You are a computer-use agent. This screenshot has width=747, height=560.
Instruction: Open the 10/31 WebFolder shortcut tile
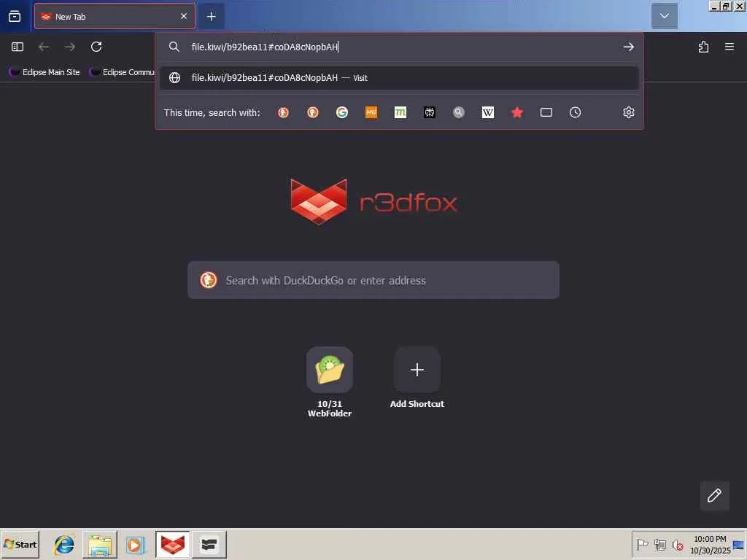(330, 382)
